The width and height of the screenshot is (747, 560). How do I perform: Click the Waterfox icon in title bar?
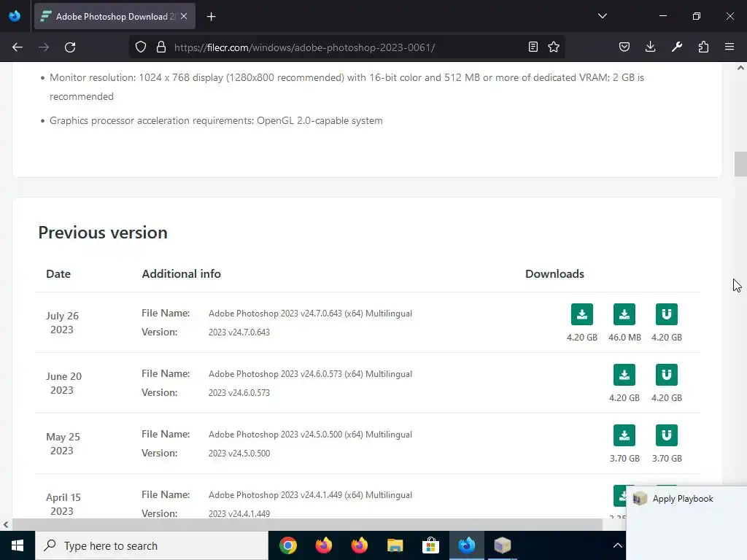coord(15,16)
